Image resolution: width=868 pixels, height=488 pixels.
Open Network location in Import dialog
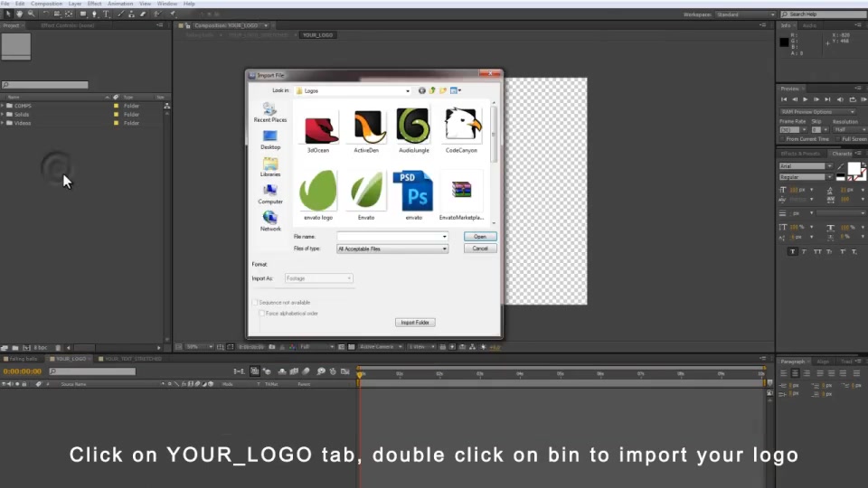click(270, 221)
